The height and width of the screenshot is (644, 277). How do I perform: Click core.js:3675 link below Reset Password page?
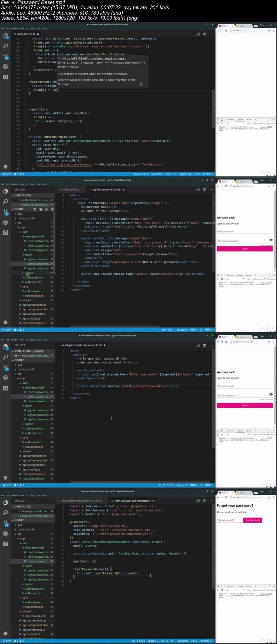click(266, 594)
